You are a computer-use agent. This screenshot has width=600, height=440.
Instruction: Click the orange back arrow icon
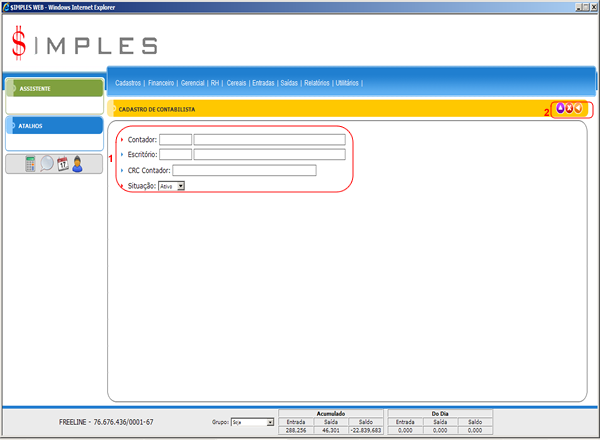(x=578, y=109)
